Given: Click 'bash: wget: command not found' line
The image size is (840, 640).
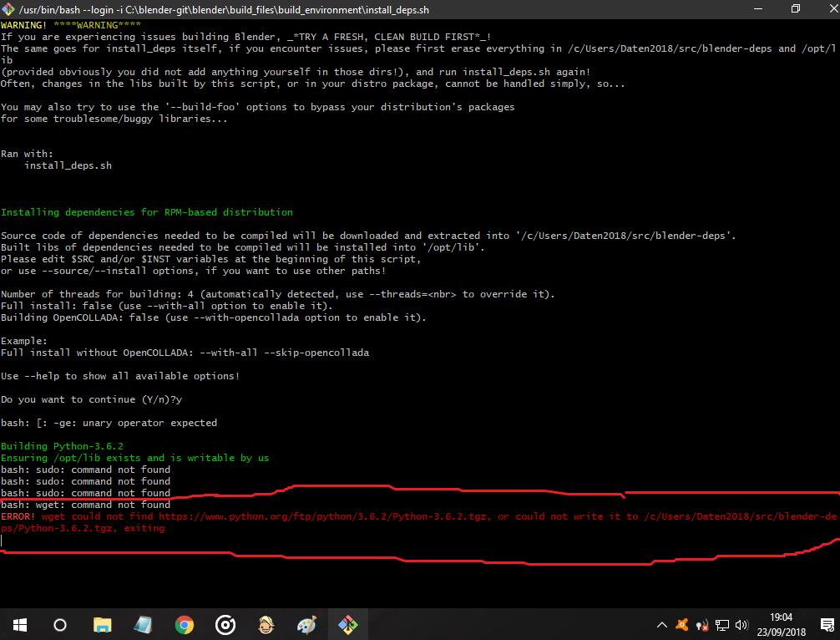Looking at the screenshot, I should (86, 505).
